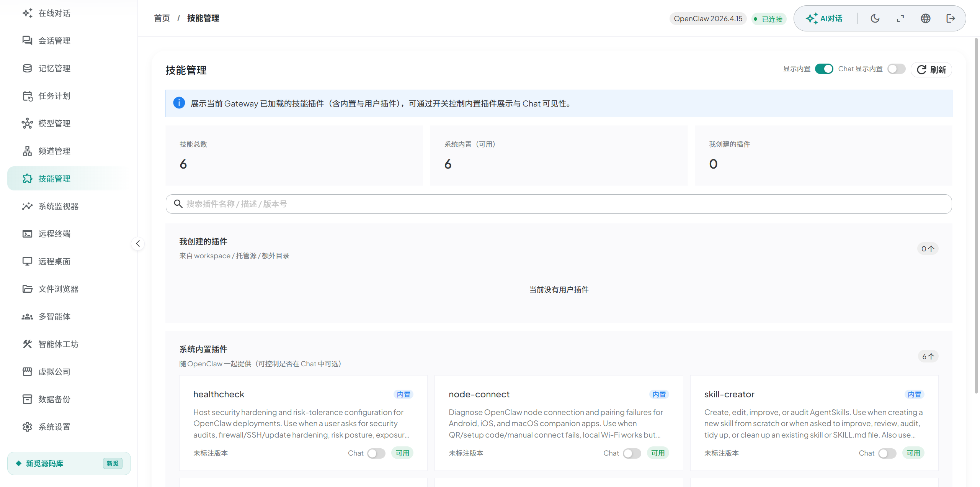
Task: Open the 文件浏览器 page
Action: click(x=57, y=289)
